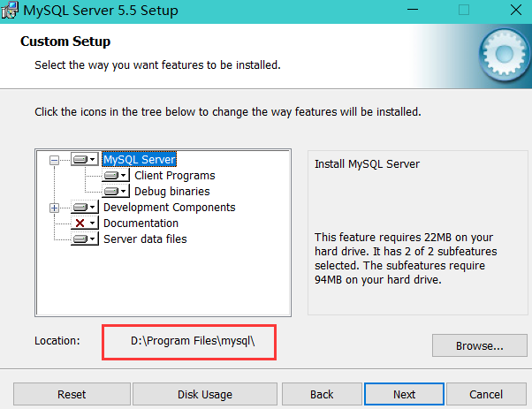Screen dimensions: 532x409
Task: Open Server data files install-option dropdown
Action: click(85, 239)
